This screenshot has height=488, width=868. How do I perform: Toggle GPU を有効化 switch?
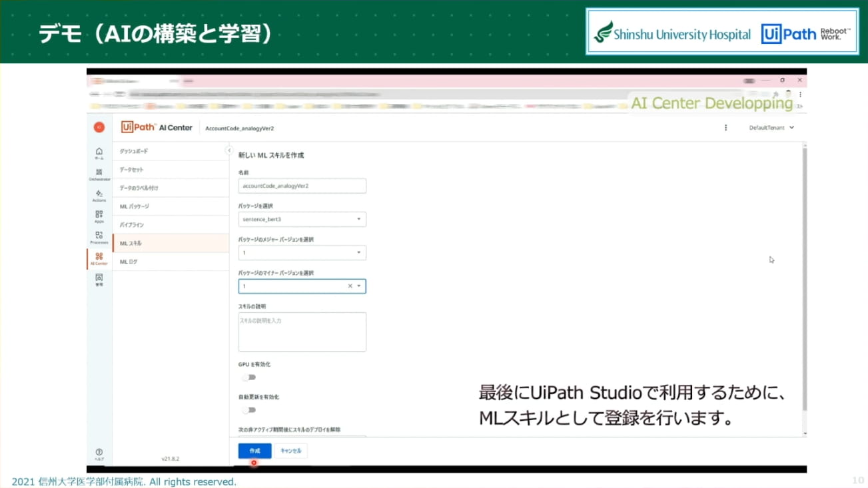pos(249,377)
